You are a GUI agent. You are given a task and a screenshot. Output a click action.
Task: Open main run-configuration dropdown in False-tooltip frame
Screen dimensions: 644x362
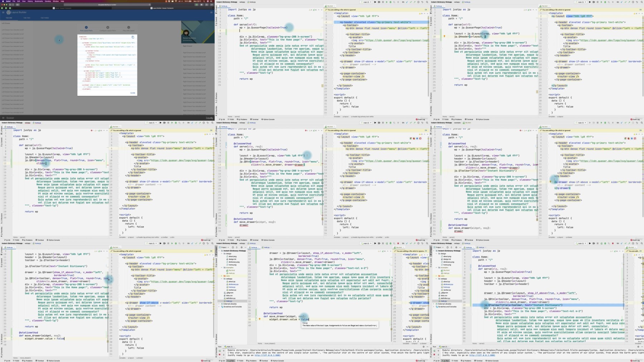pos(366,243)
